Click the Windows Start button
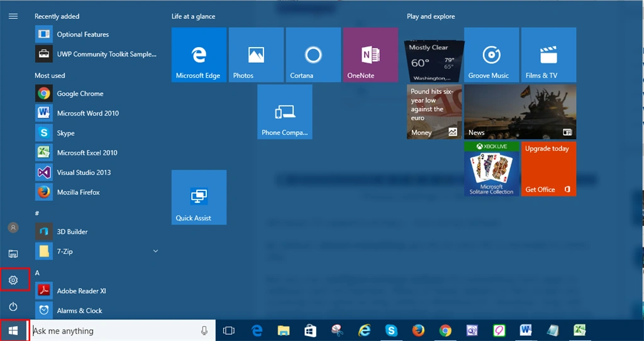 click(x=13, y=331)
